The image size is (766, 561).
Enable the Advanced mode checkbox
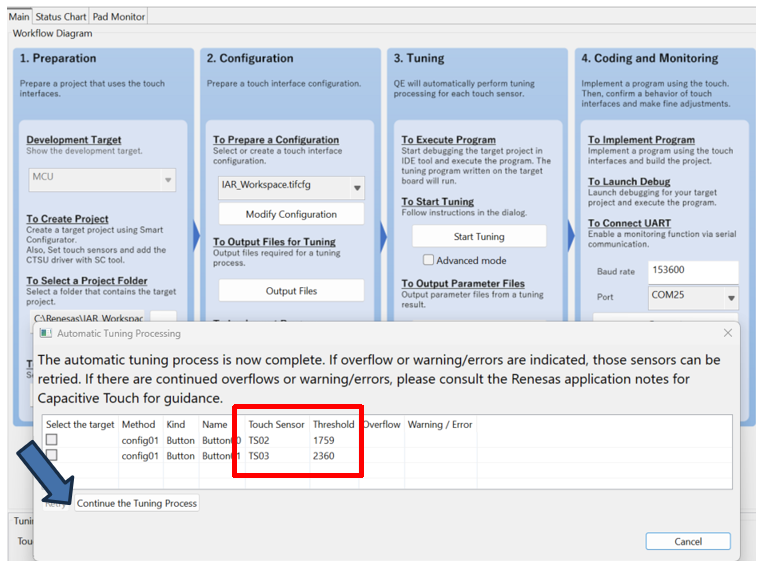[x=428, y=261]
